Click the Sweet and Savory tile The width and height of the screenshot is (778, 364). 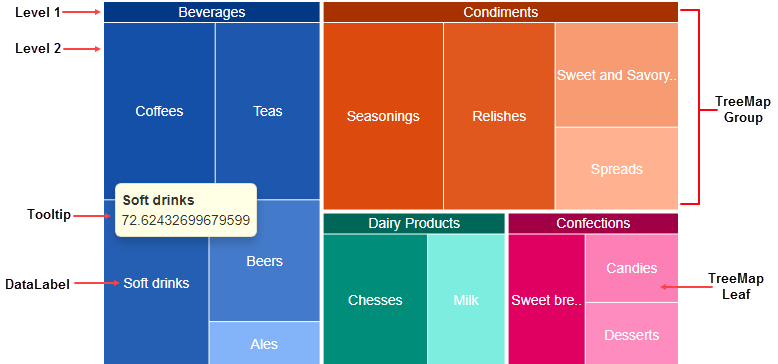pos(617,75)
